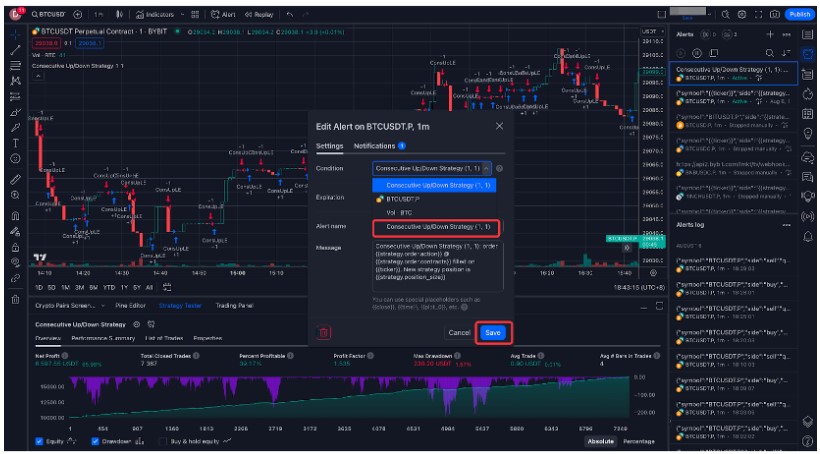Screen dimensions: 820x454
Task: Select the zoom in tool
Action: click(x=15, y=195)
